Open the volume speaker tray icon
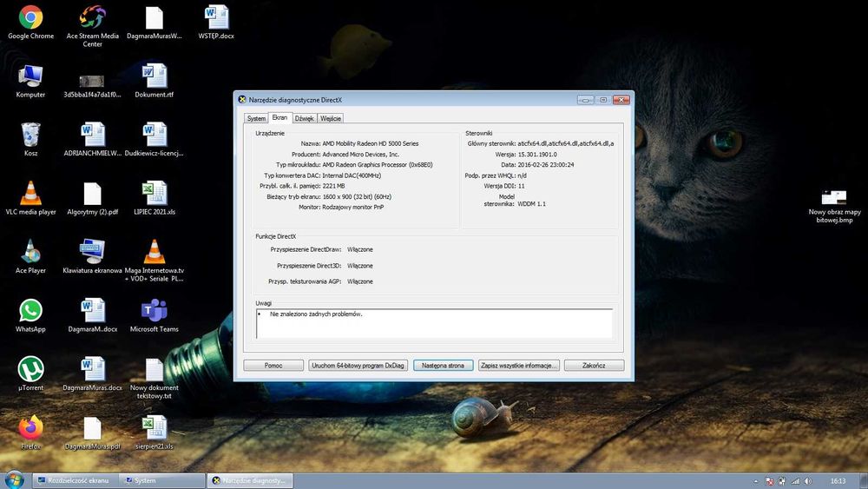This screenshot has width=868, height=489. coord(808,481)
